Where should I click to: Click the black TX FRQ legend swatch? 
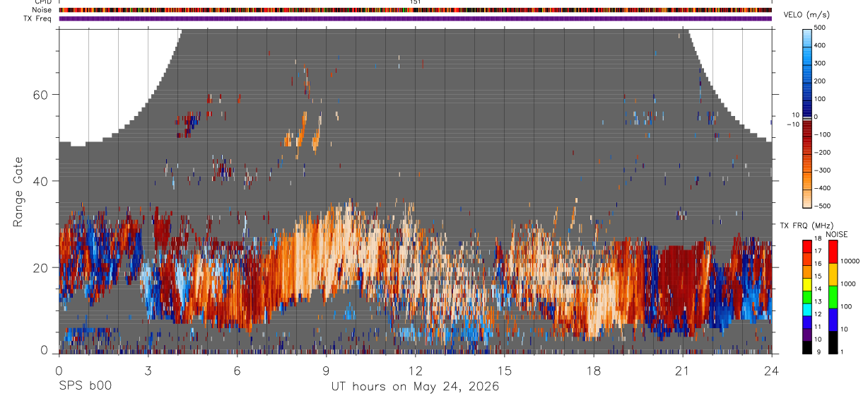click(807, 346)
